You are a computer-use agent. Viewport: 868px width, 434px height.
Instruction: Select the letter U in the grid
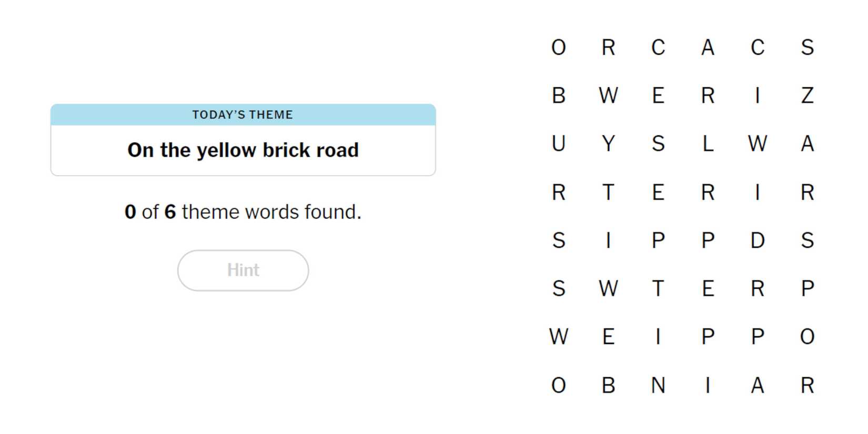click(x=558, y=144)
